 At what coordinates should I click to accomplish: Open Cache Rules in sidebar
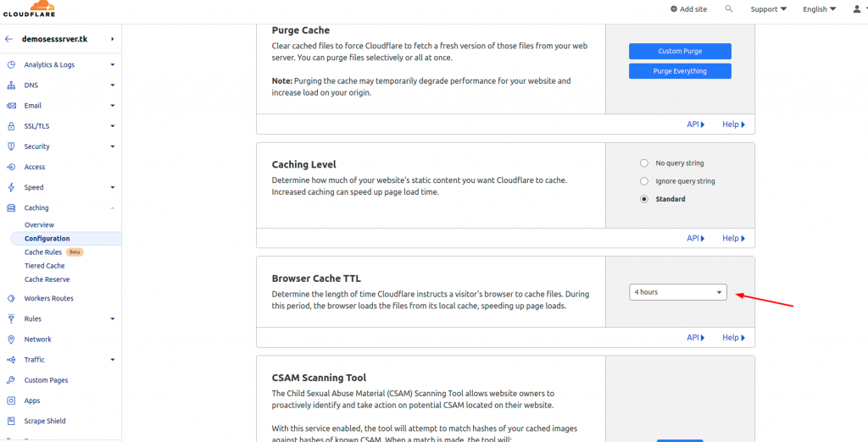43,252
